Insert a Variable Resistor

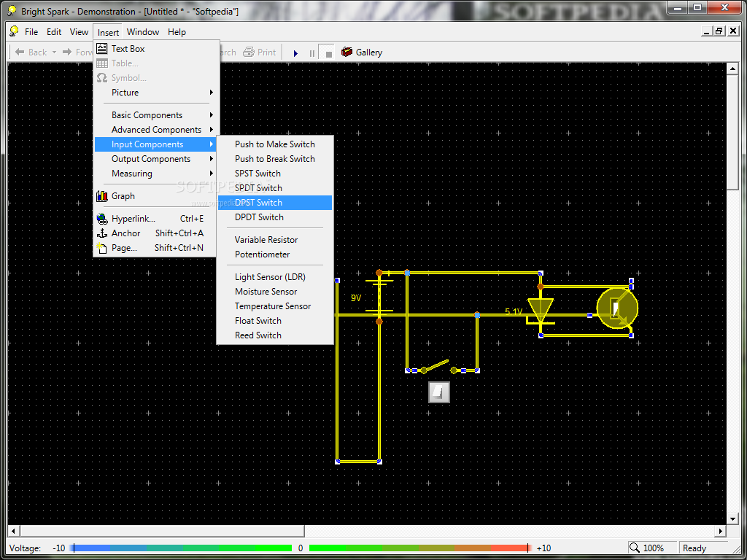click(x=275, y=239)
